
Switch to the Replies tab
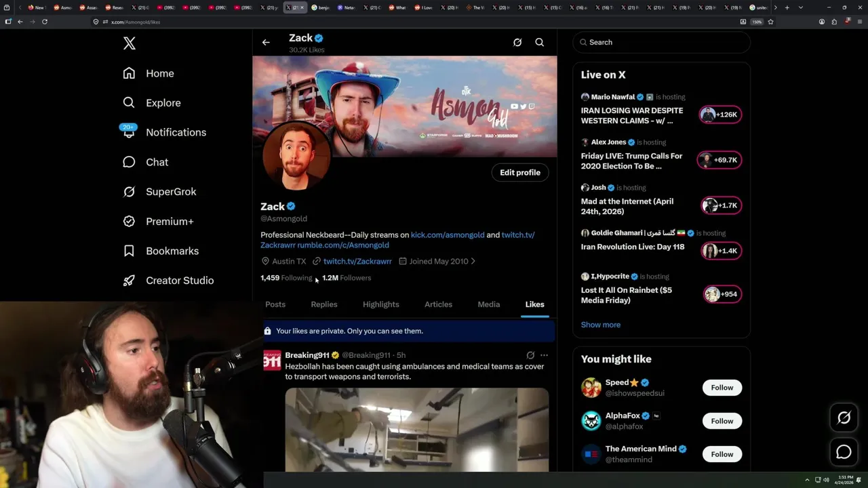pyautogui.click(x=324, y=304)
